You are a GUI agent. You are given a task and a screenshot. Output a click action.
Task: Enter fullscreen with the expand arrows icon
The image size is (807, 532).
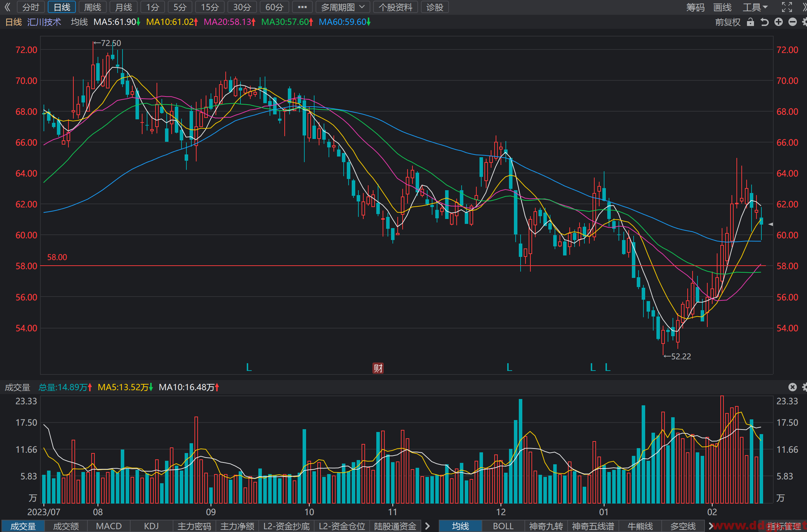(x=787, y=7)
